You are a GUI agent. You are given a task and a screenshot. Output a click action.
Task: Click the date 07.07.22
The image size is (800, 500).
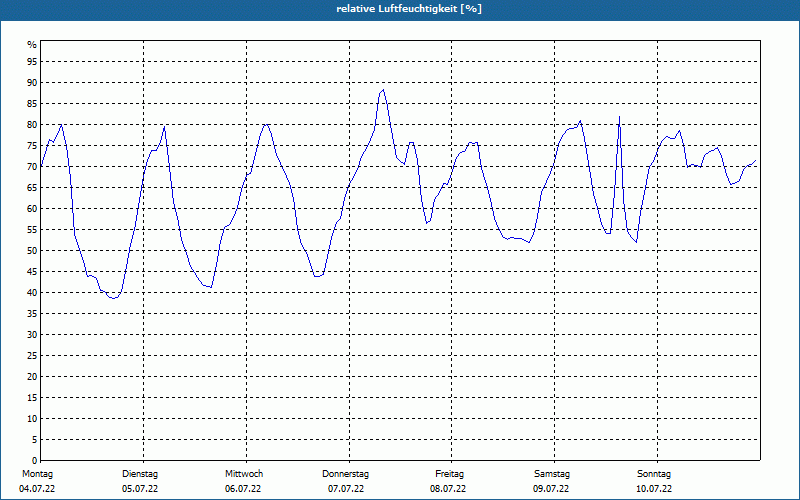pyautogui.click(x=346, y=489)
